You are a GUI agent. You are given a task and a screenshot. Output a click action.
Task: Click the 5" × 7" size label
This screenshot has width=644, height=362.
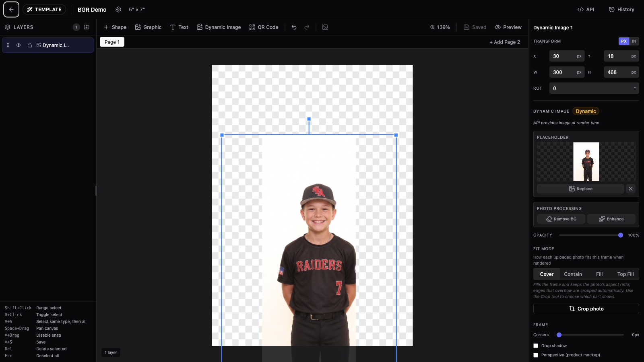pos(137,10)
